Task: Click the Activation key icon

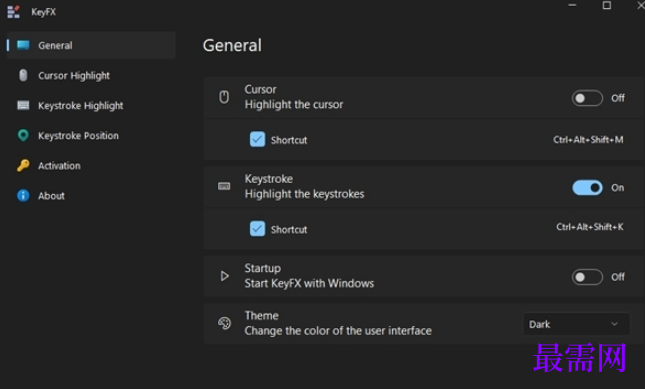Action: pyautogui.click(x=23, y=165)
